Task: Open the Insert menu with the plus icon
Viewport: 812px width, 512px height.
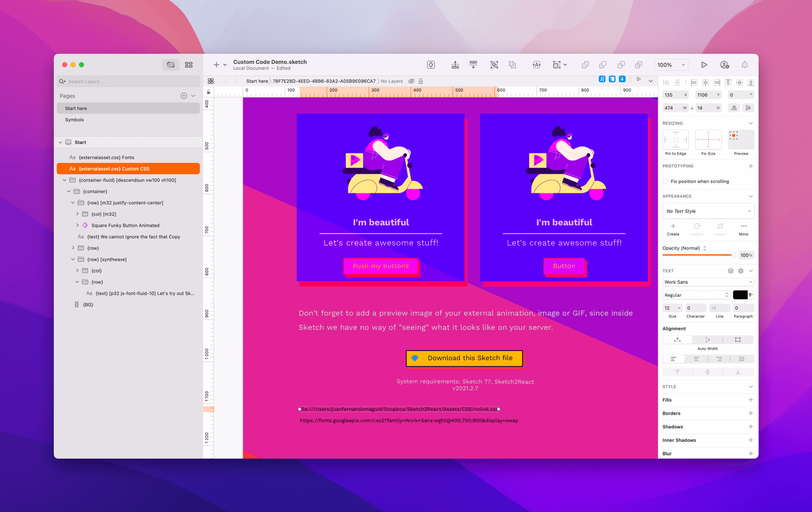Action: (x=216, y=65)
